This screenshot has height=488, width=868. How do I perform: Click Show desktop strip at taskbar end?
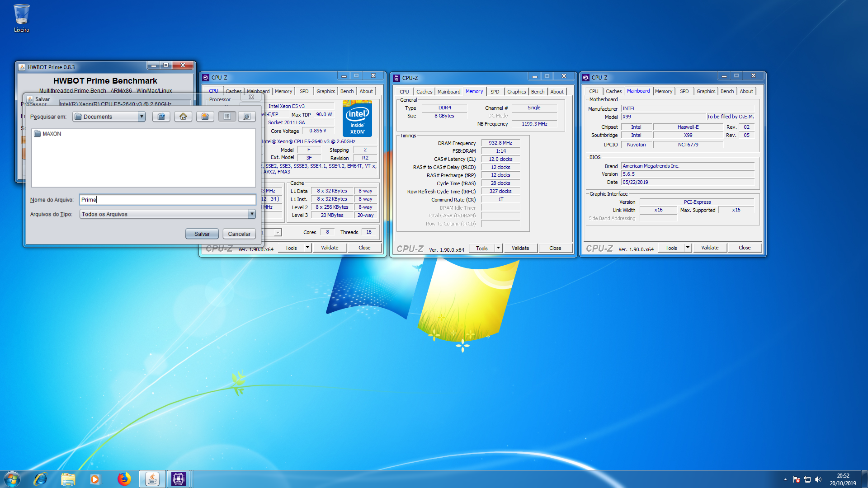(864, 479)
